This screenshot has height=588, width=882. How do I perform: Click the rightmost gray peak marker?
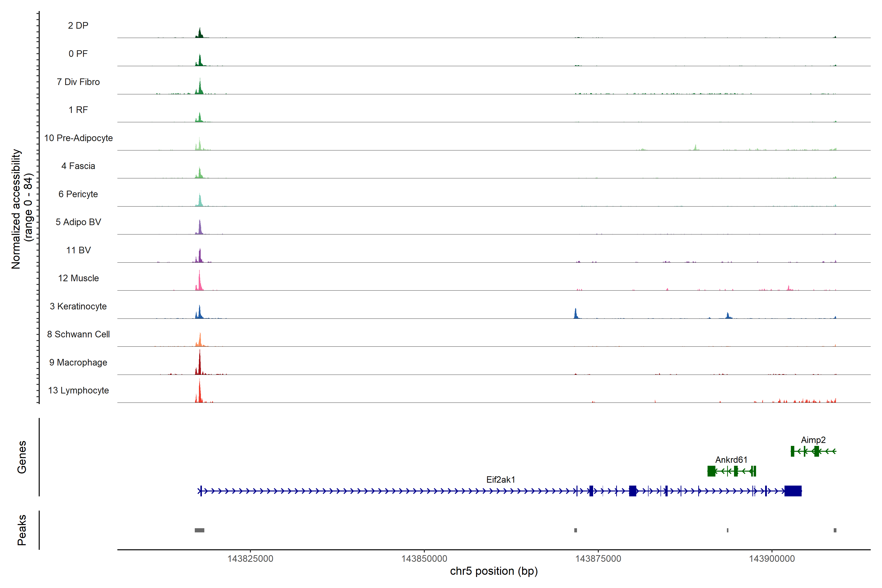click(835, 530)
